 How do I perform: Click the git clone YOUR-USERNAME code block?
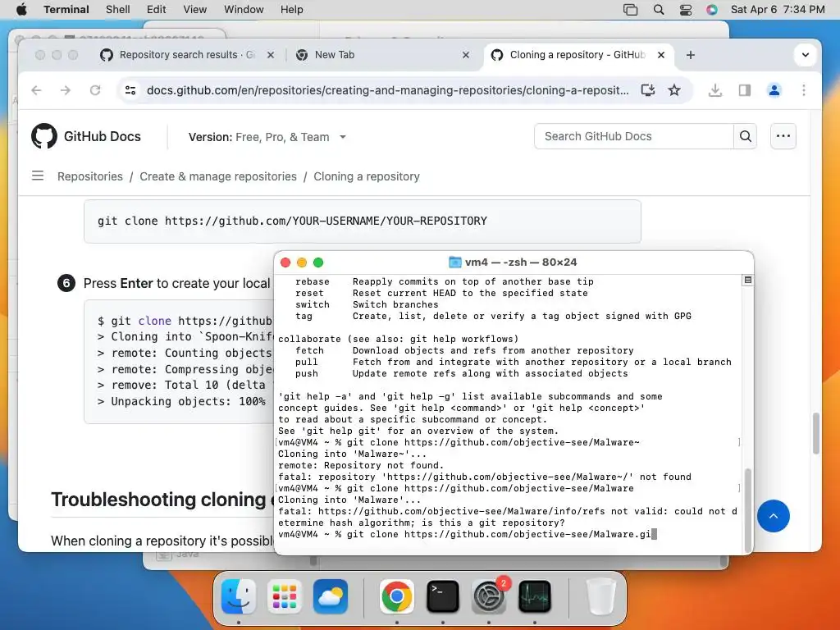coord(362,221)
